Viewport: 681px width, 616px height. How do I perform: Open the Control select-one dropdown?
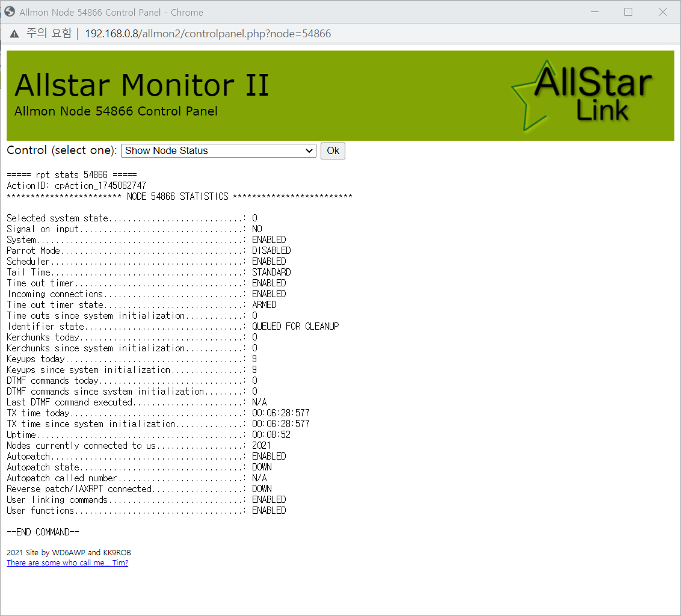coord(218,151)
